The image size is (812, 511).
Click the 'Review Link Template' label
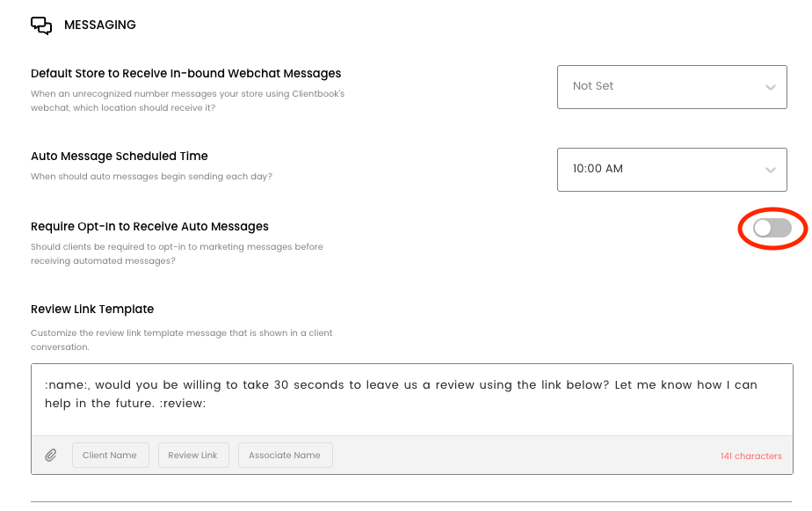[x=92, y=310]
